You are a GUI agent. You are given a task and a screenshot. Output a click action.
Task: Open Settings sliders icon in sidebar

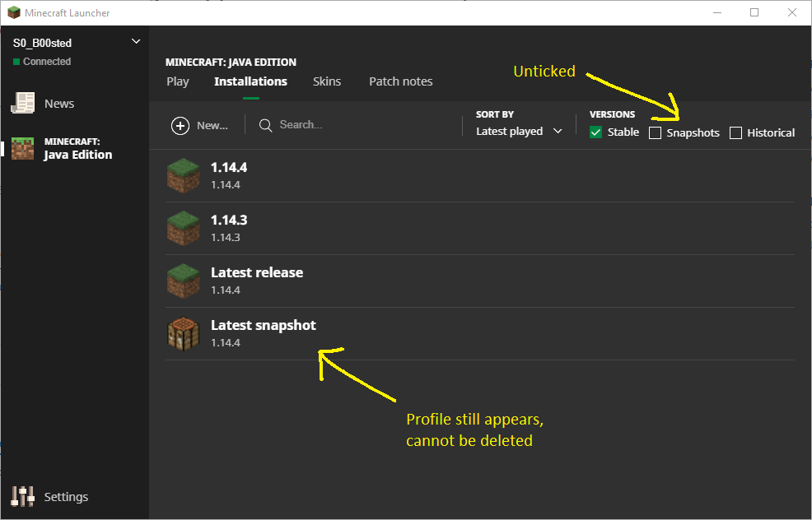coord(22,496)
